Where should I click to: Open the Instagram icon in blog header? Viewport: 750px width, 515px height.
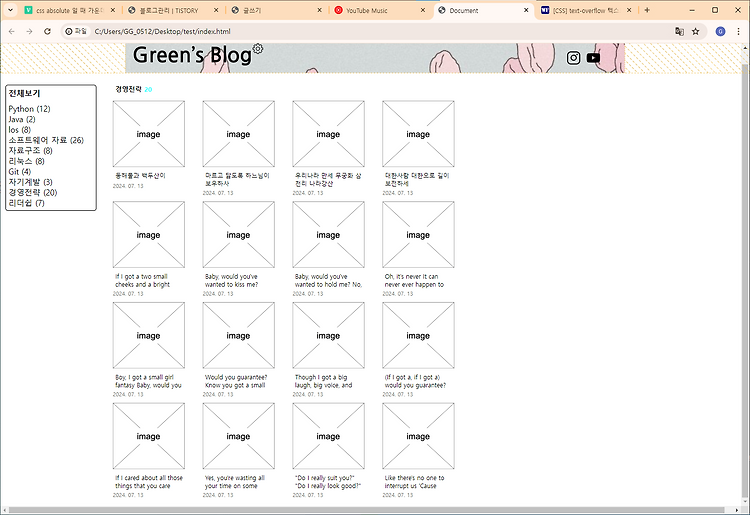(574, 58)
